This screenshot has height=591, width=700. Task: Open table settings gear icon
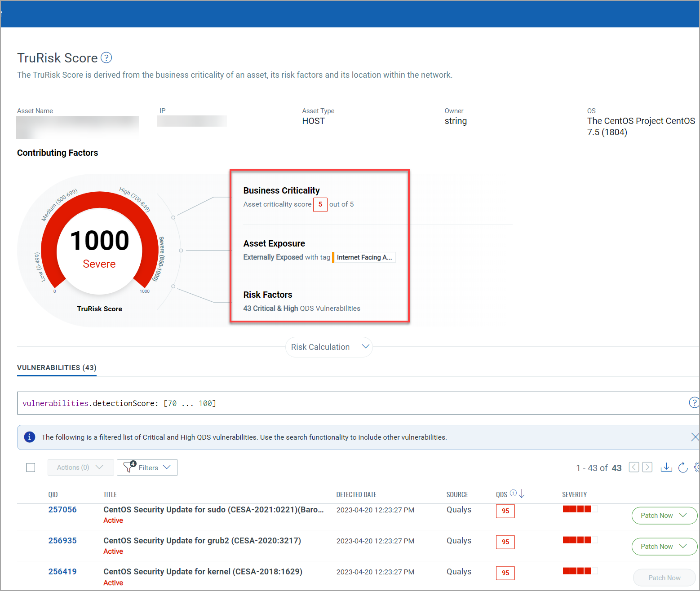697,468
